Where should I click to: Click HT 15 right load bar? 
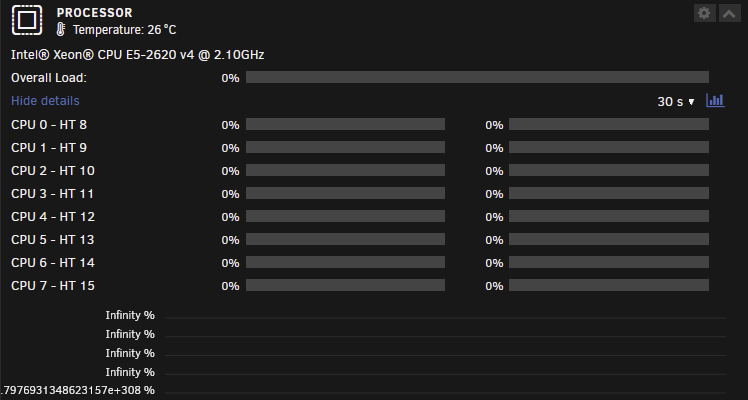coord(609,285)
